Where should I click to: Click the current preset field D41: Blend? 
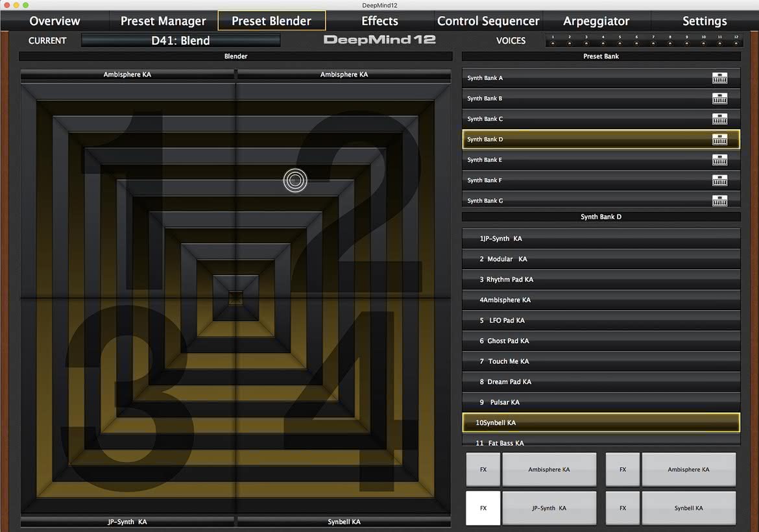pos(180,41)
